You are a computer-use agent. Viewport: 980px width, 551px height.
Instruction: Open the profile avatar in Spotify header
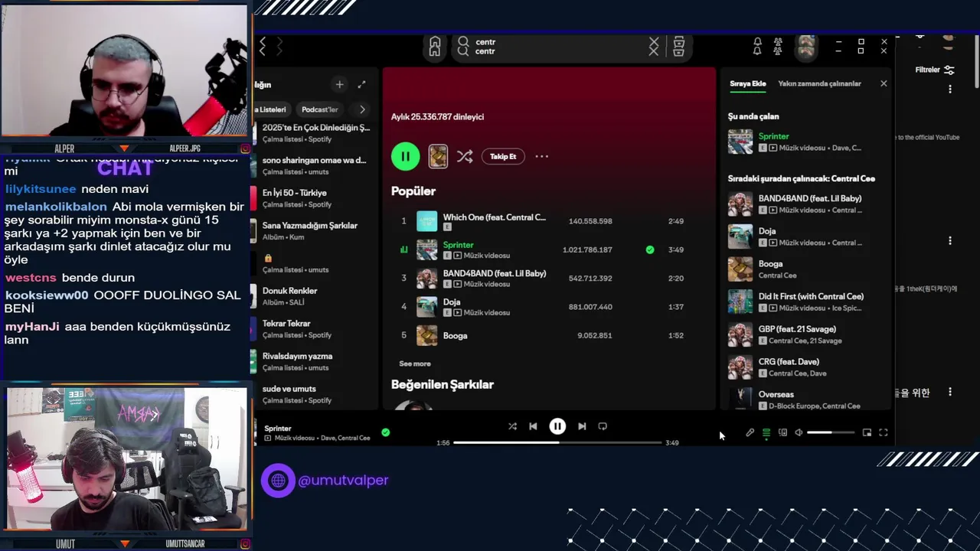[x=805, y=47]
